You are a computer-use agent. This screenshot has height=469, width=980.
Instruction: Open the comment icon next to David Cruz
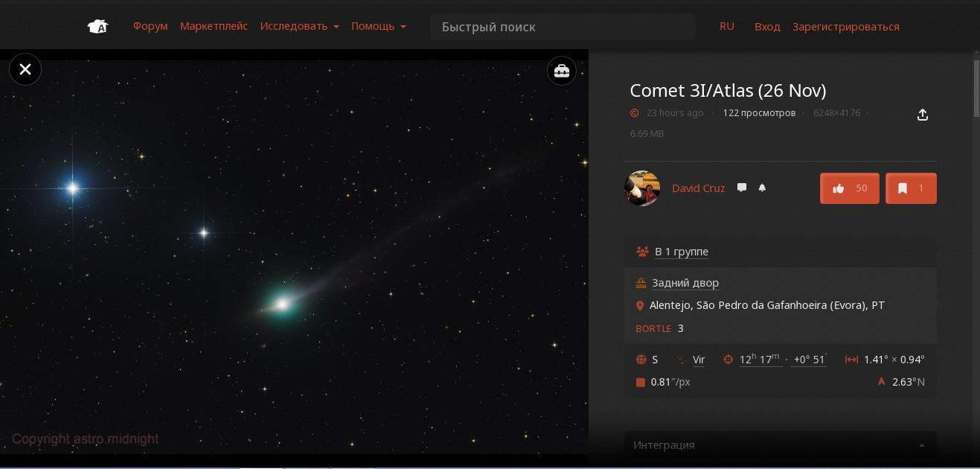coord(742,188)
